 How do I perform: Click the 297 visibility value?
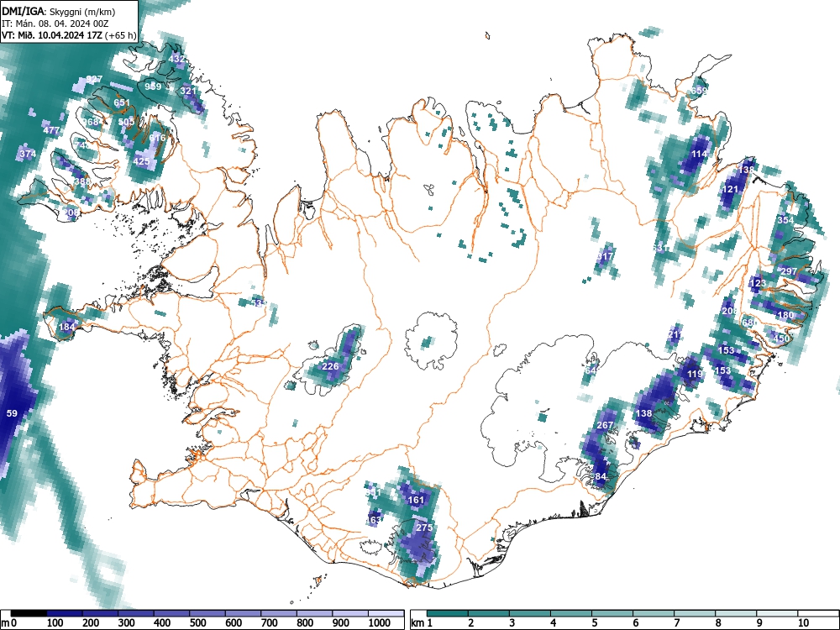[789, 271]
